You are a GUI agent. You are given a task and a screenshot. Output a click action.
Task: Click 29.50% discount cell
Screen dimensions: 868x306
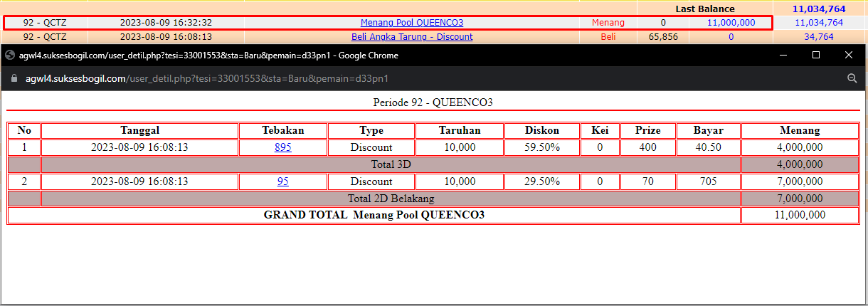point(542,181)
